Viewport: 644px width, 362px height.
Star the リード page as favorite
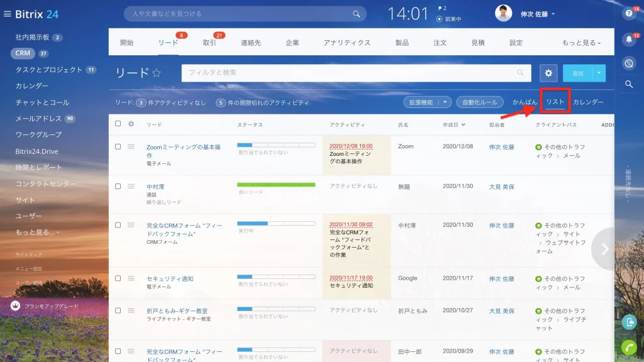click(157, 73)
